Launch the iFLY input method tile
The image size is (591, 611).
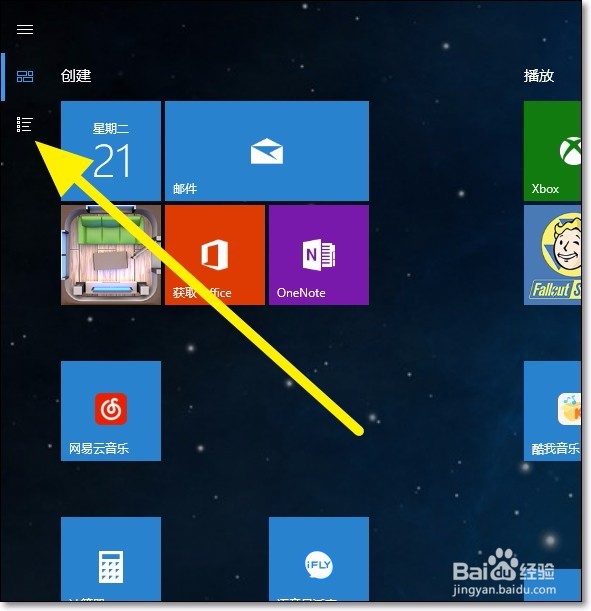(319, 559)
